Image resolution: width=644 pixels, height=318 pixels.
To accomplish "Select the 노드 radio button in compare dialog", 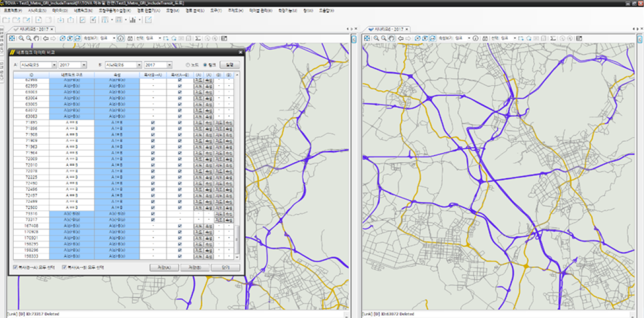I will tap(188, 65).
